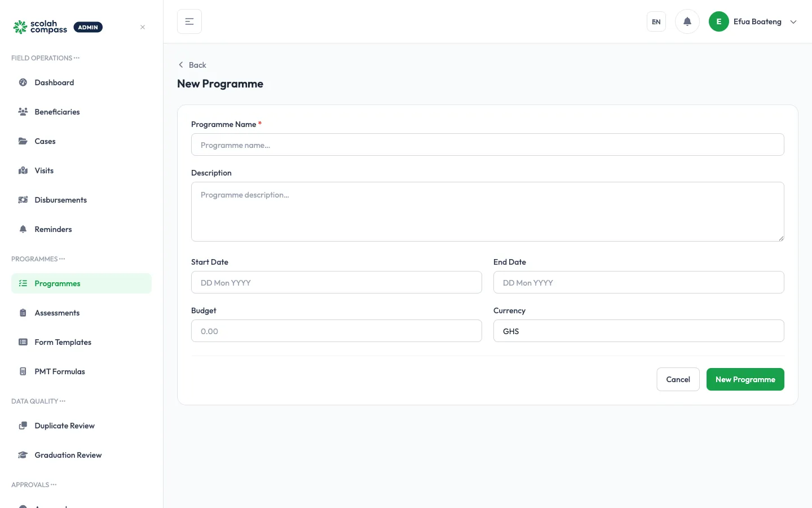
Task: Go to Disbursements page
Action: coord(81,200)
